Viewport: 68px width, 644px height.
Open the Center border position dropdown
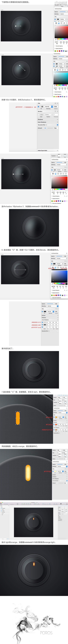click(49, 115)
